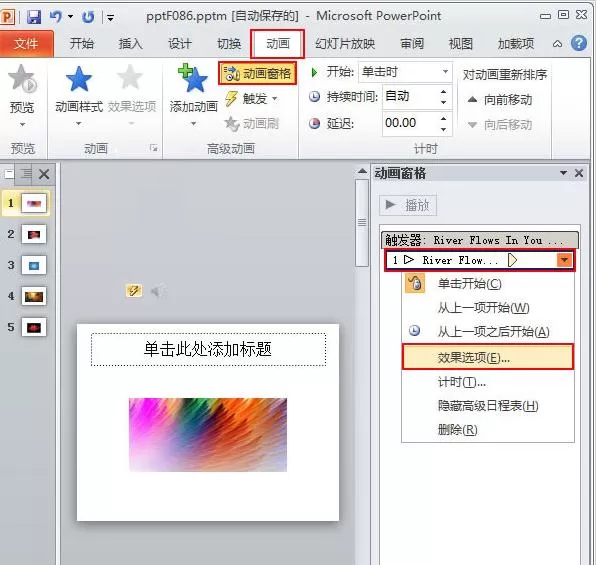
Task: Close the slide thumbnail pane
Action: (44, 174)
